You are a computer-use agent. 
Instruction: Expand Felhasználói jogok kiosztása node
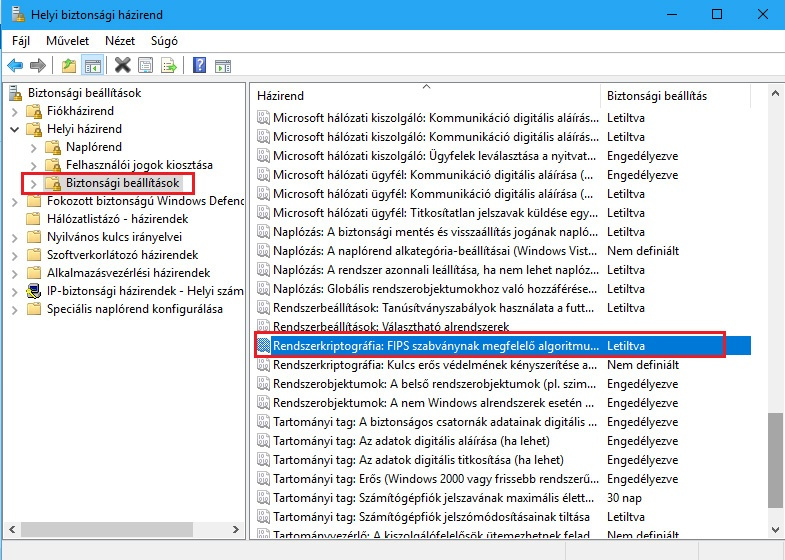[34, 165]
